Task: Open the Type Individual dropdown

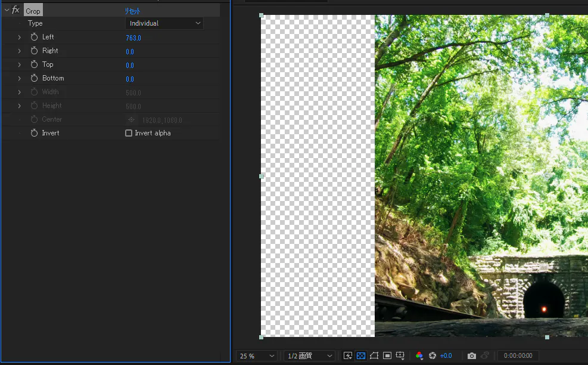Action: (164, 23)
